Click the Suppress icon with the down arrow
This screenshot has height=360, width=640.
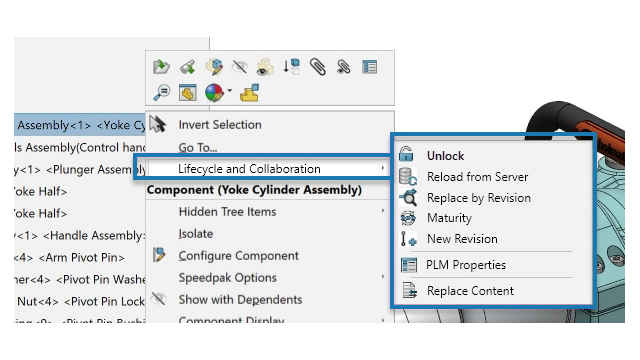point(291,67)
